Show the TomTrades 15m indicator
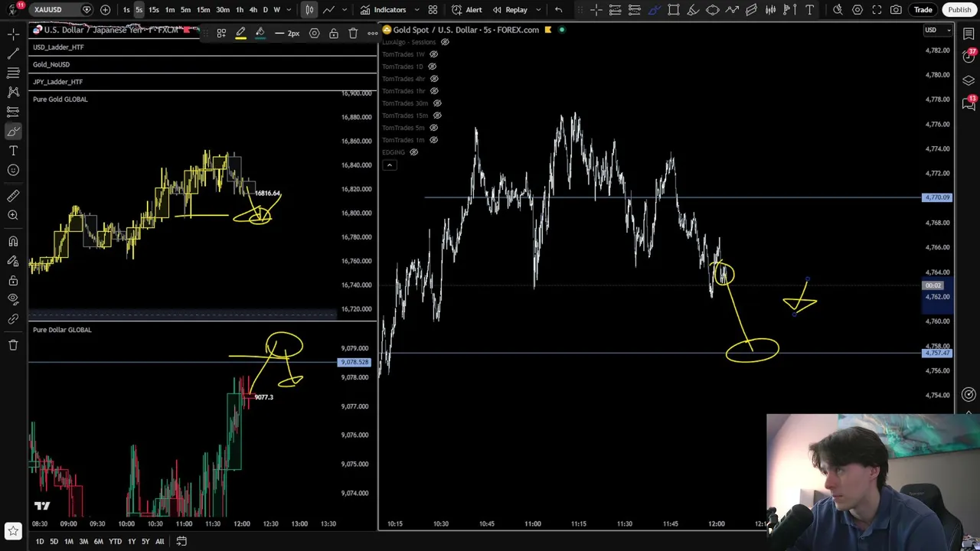The height and width of the screenshot is (551, 980). pyautogui.click(x=436, y=116)
